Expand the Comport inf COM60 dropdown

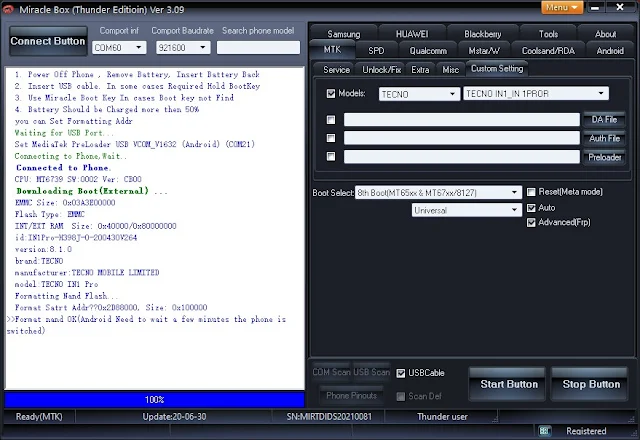[x=119, y=48]
